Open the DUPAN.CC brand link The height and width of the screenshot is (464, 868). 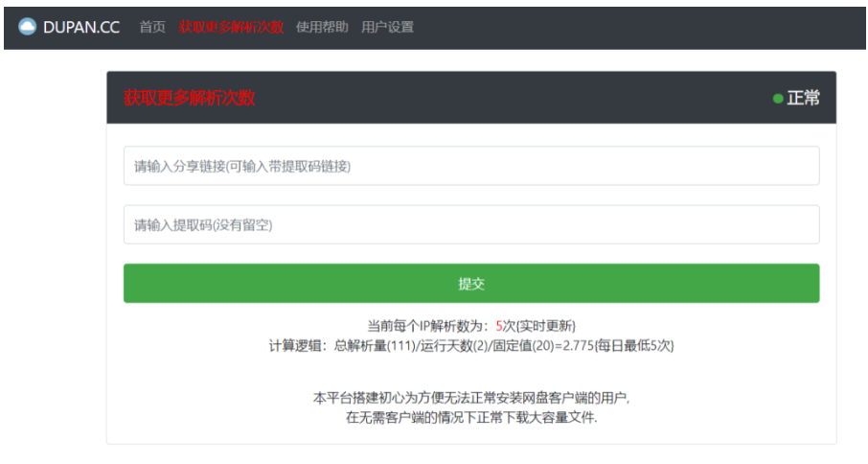tap(81, 27)
